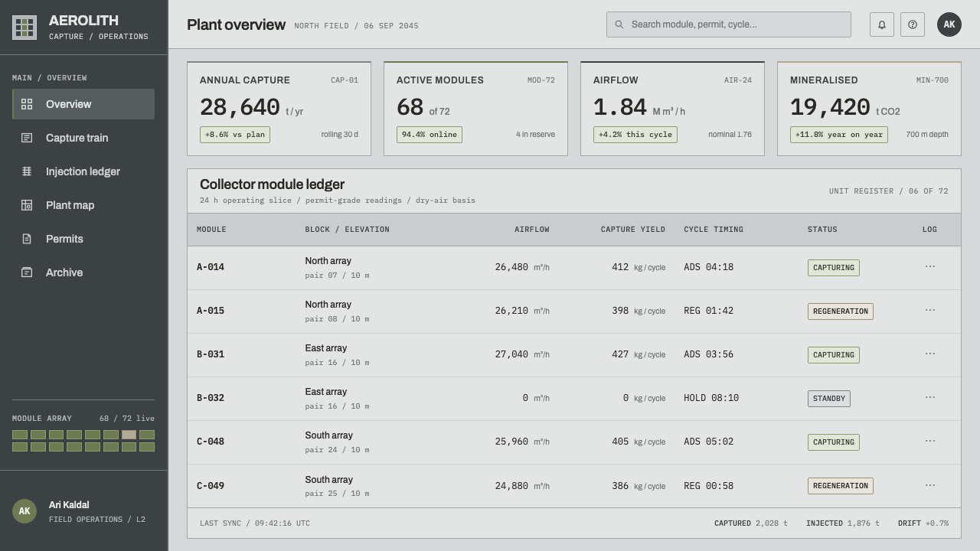Open notifications bell
Screen dimensions: 980x551
tap(882, 24)
